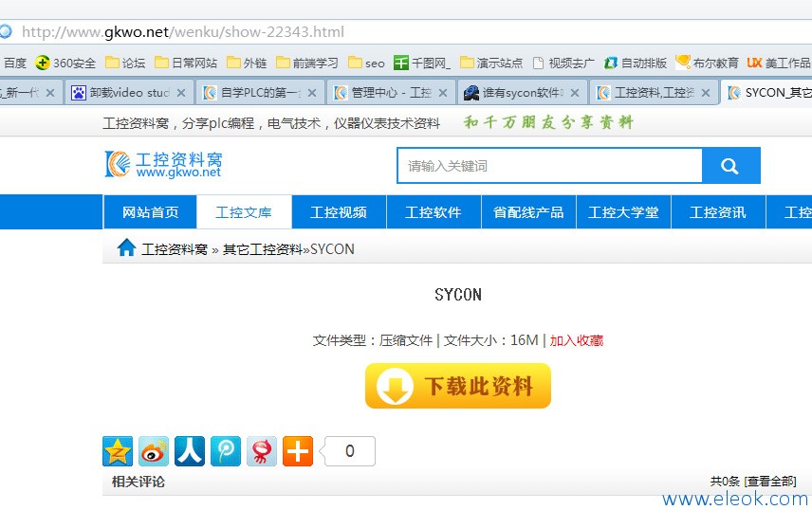
Task: Click the blue search magnifier button
Action: click(x=730, y=166)
